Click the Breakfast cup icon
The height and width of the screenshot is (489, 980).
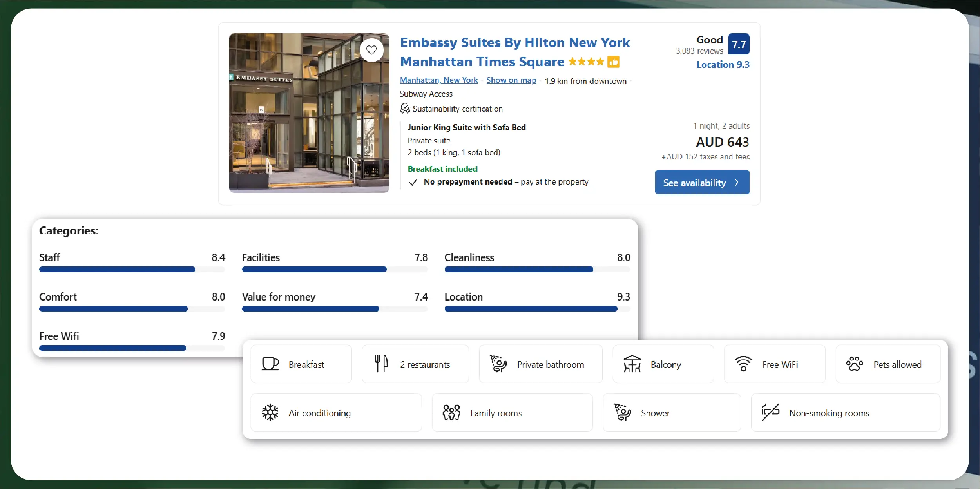click(270, 364)
